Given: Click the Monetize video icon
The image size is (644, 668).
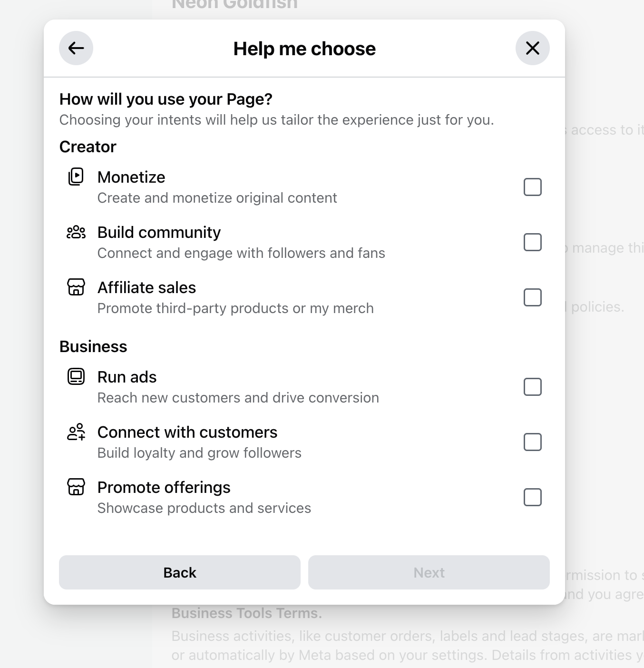Looking at the screenshot, I should 76,177.
